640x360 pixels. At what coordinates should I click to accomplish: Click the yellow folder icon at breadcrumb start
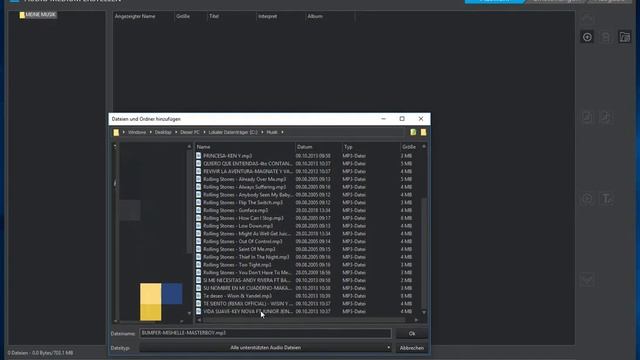[116, 132]
